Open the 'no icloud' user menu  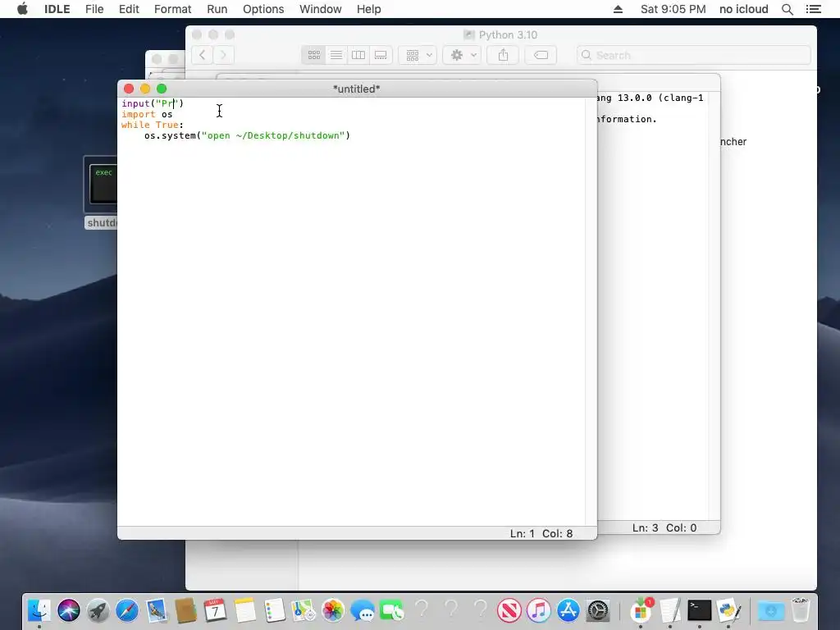tap(743, 9)
